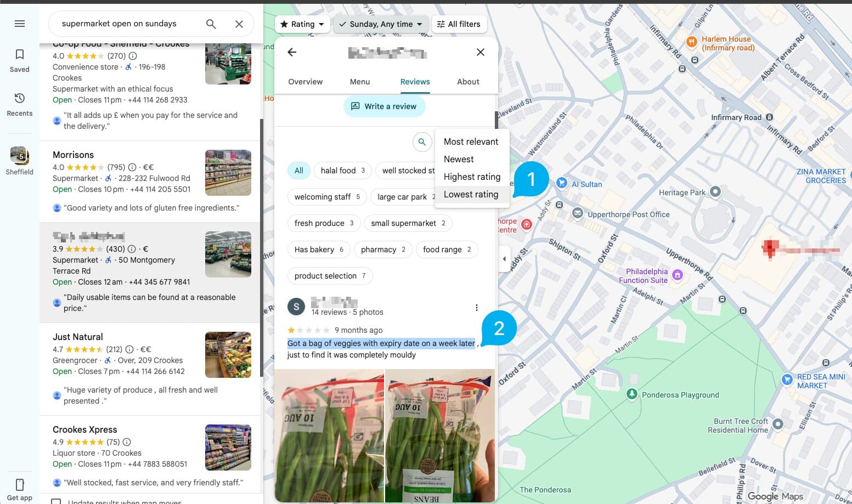Screen dimensions: 852x504
Task: Click the RED SEA MINI MARKET map pin
Action: [x=787, y=379]
